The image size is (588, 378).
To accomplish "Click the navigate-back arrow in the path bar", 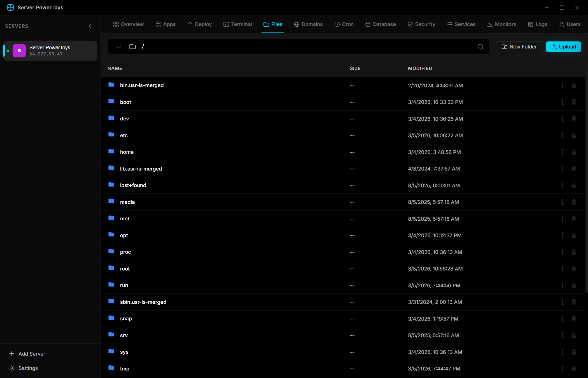I will pyautogui.click(x=118, y=47).
